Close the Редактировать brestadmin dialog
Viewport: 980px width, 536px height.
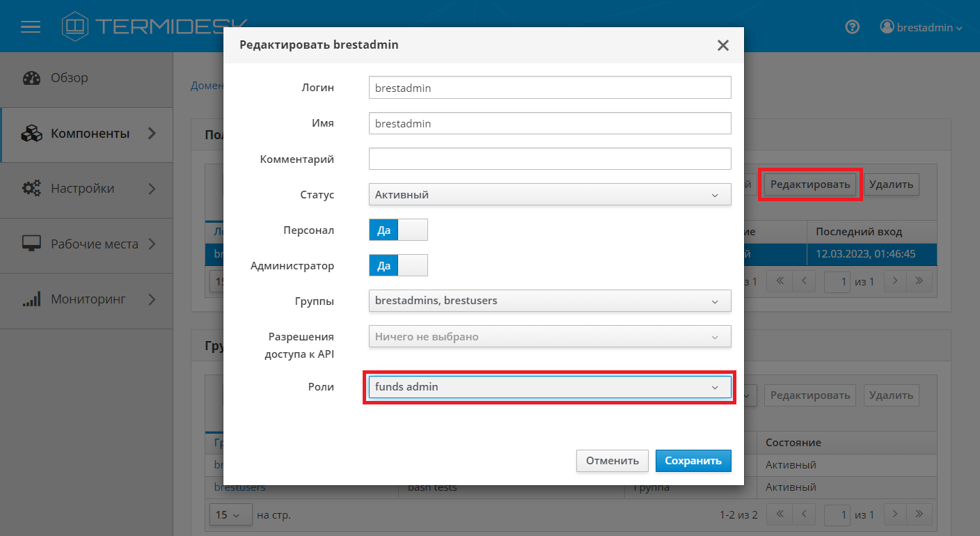pyautogui.click(x=723, y=45)
